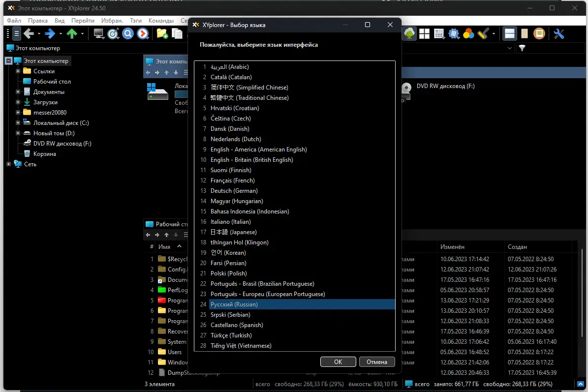Open the Правка menu

coord(38,21)
